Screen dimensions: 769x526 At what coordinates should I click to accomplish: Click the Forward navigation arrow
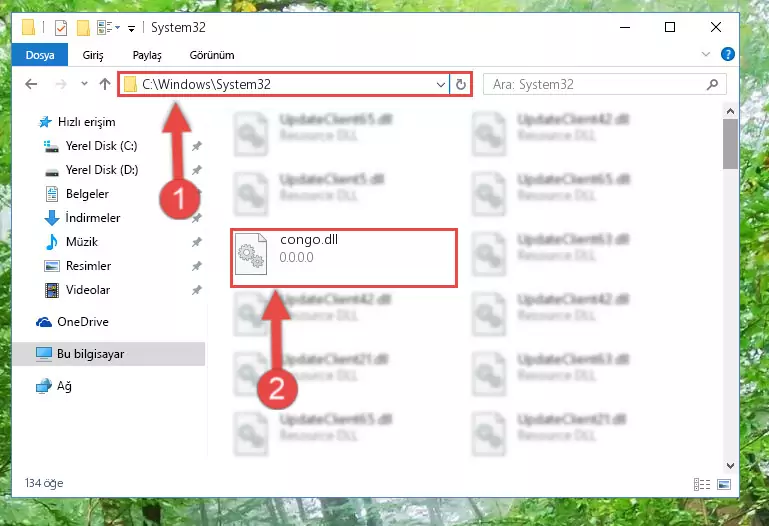[61, 84]
